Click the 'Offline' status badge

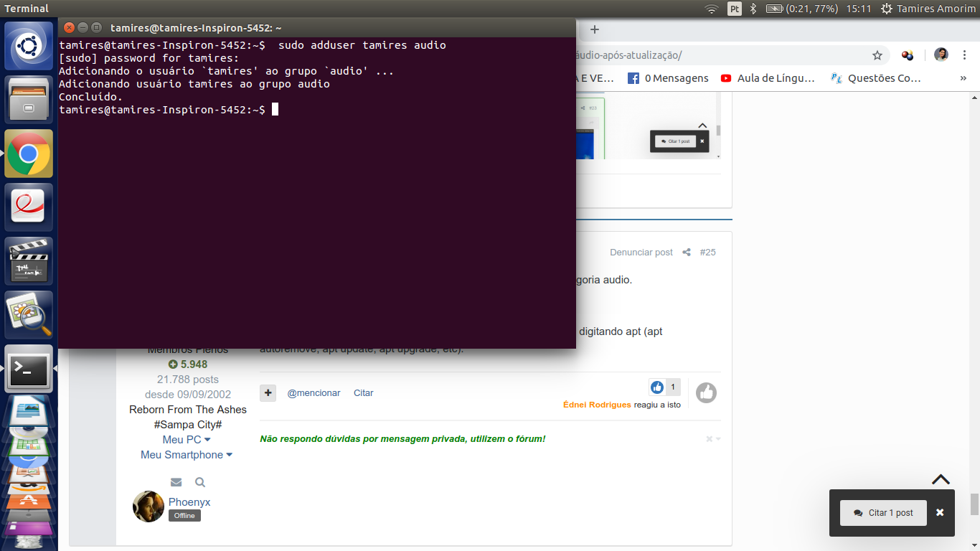point(184,516)
